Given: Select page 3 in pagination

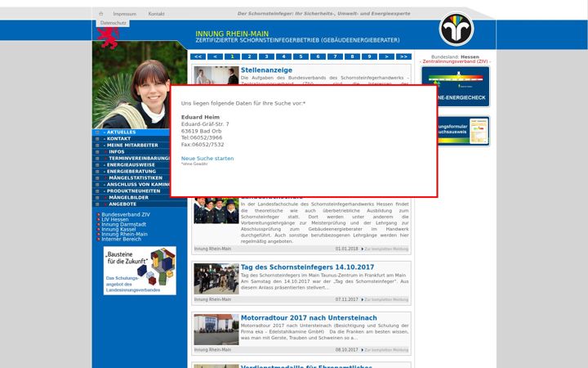Looking at the screenshot, I should pyautogui.click(x=266, y=56).
